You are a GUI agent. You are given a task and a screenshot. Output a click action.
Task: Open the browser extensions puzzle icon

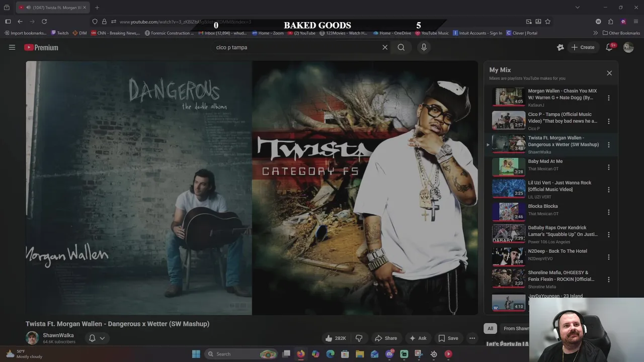point(610,22)
